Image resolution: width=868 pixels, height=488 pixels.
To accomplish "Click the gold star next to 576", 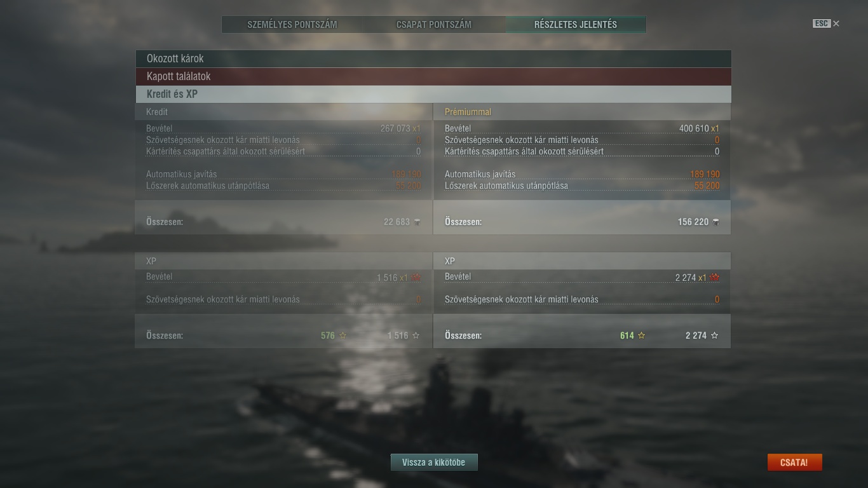I will 342,335.
